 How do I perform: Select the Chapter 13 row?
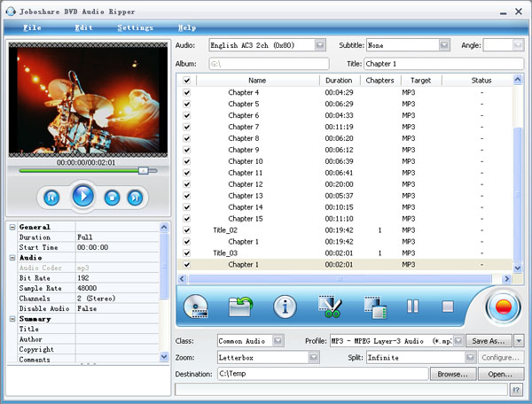344,196
